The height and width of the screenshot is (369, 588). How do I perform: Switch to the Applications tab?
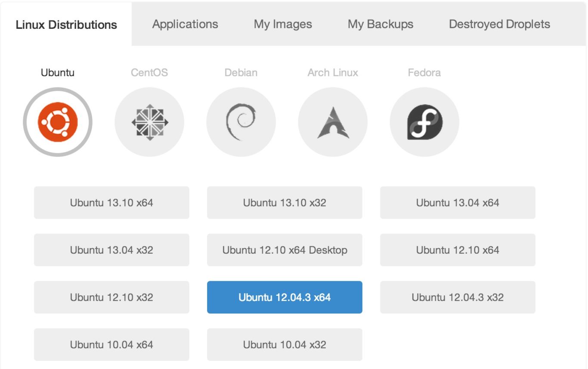(185, 24)
